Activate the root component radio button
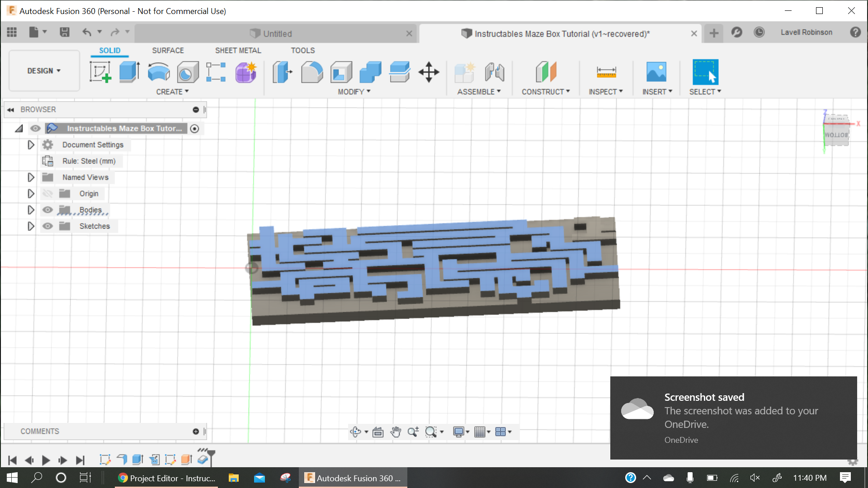Screen dimensions: 868x488 (x=194, y=129)
